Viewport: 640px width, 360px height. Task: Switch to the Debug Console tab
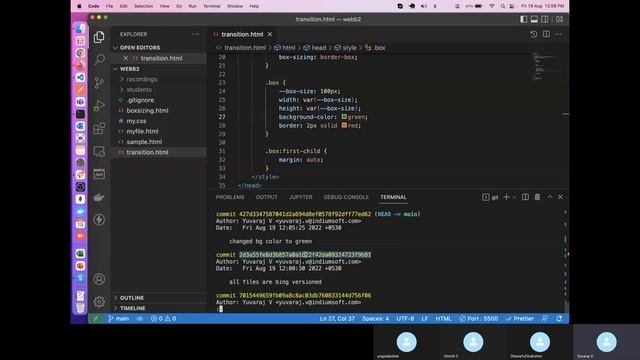[346, 197]
